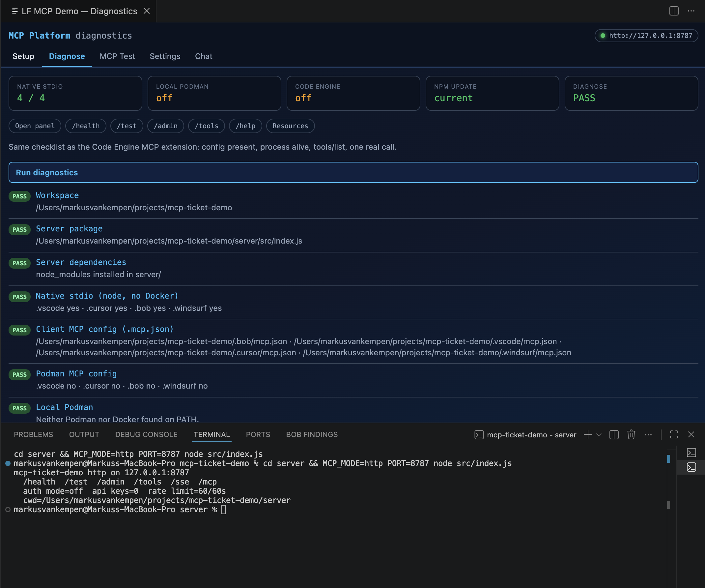Kill terminal with trash icon
705x588 pixels.
tap(631, 434)
